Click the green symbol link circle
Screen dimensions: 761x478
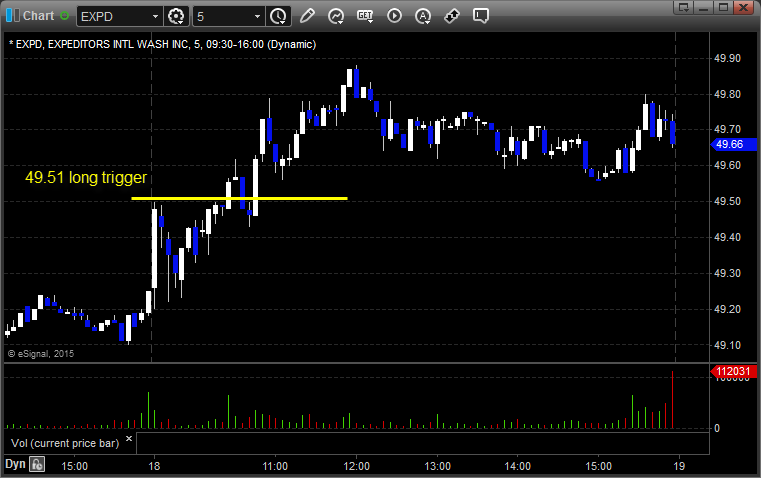pyautogui.click(x=65, y=16)
